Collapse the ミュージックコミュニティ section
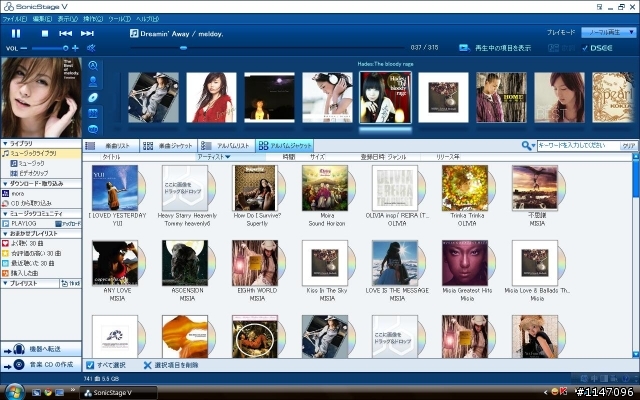 [x=5, y=213]
